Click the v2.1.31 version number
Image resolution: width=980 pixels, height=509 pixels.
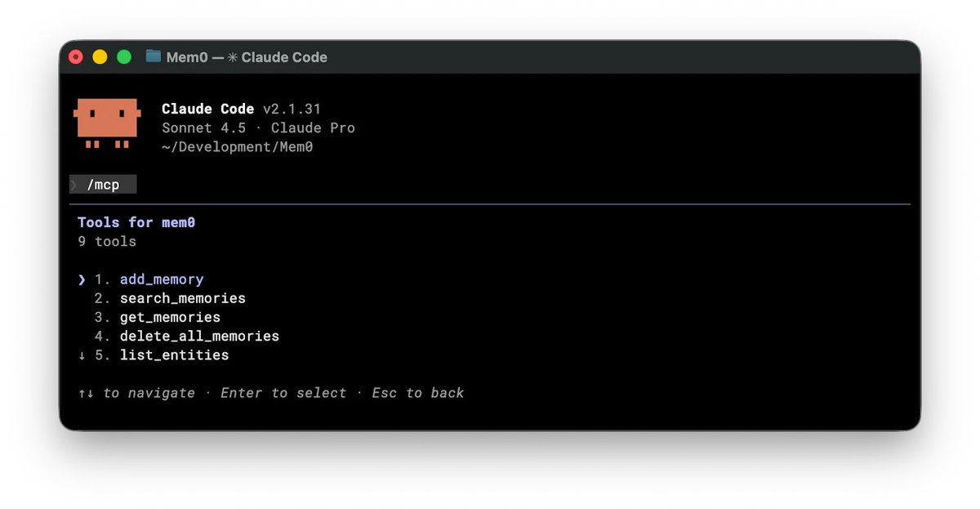(292, 109)
